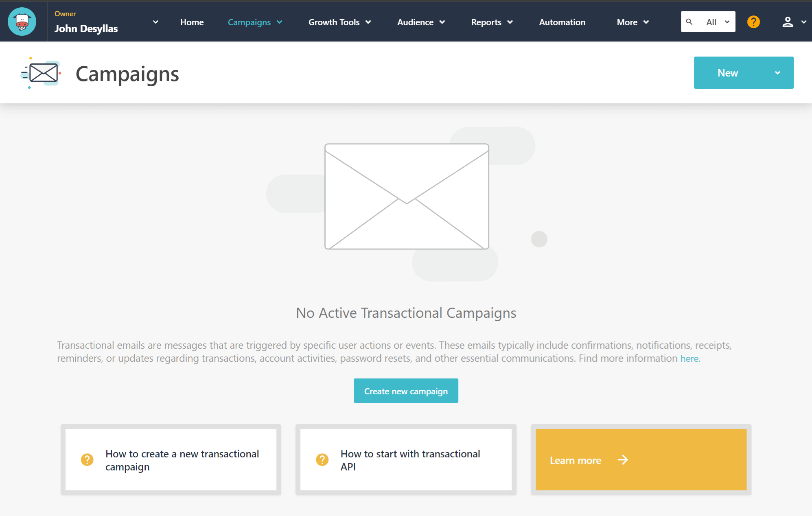Click the Create new campaign button
This screenshot has width=812, height=516.
[x=405, y=391]
